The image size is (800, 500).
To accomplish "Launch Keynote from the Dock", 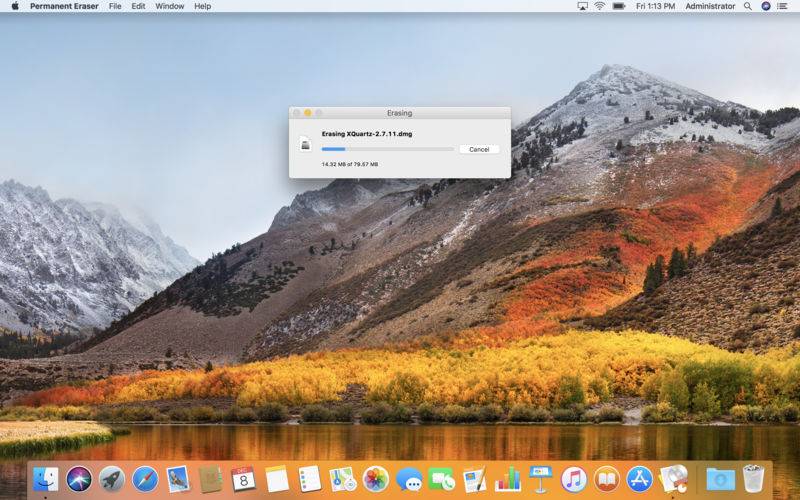I will point(541,480).
